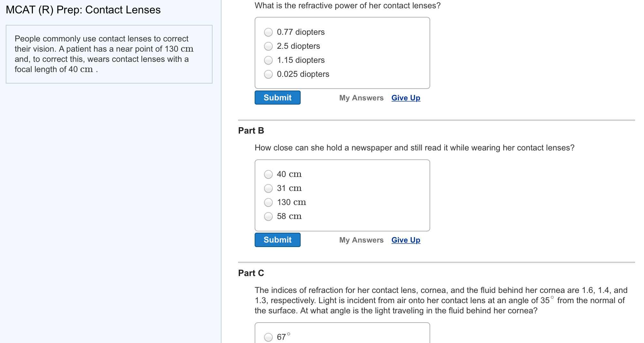Open My Answers for Part A
Screen dimensions: 644x343
pyautogui.click(x=361, y=98)
